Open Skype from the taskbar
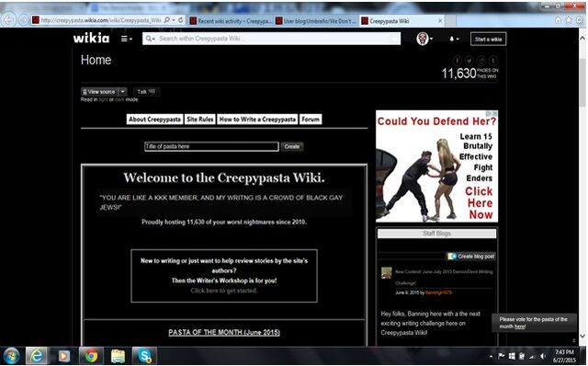This screenshot has width=588, height=366. [144, 356]
